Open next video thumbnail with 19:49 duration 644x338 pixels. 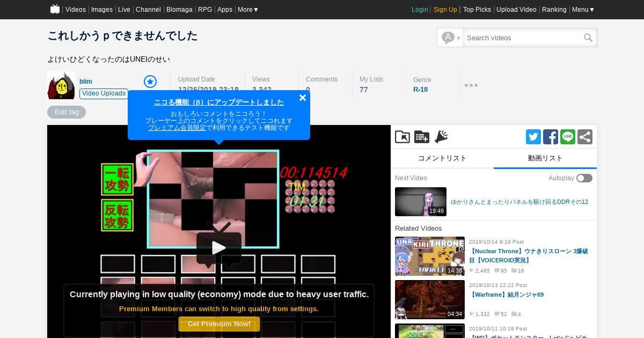pos(421,202)
